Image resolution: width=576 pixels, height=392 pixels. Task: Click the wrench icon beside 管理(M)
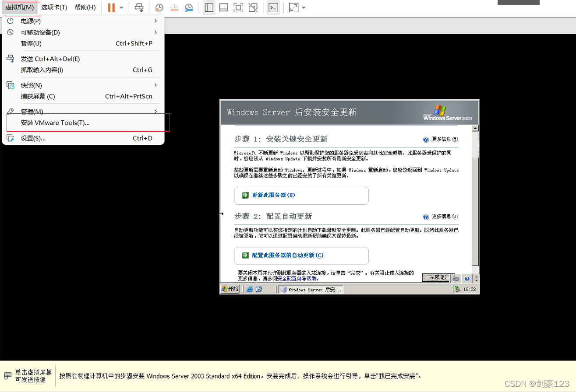[x=11, y=112]
